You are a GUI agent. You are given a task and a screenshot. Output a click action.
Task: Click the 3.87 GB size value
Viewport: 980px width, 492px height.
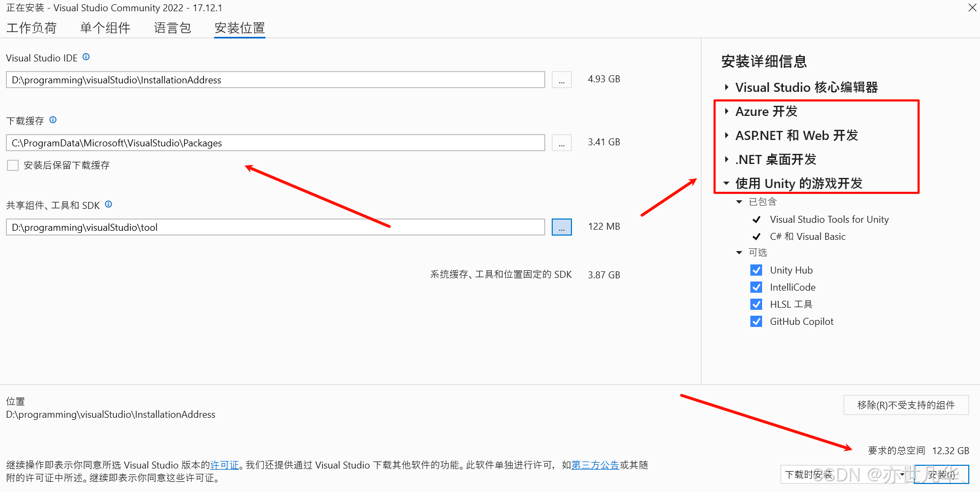coord(604,275)
